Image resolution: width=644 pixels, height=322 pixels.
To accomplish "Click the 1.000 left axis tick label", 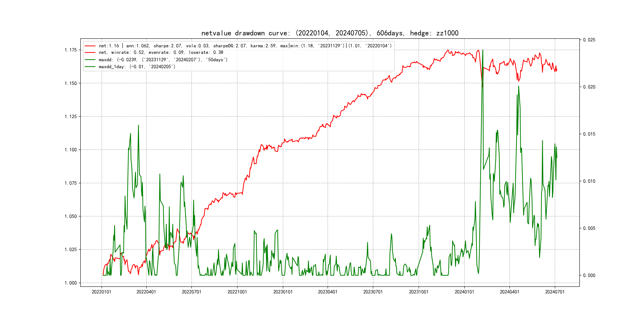I will pos(71,283).
